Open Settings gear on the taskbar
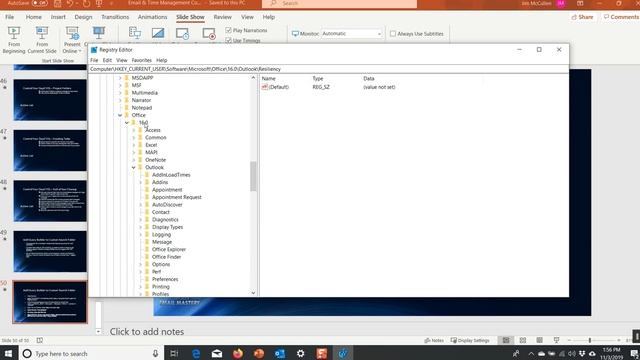This screenshot has height=360, width=640. 301,353
